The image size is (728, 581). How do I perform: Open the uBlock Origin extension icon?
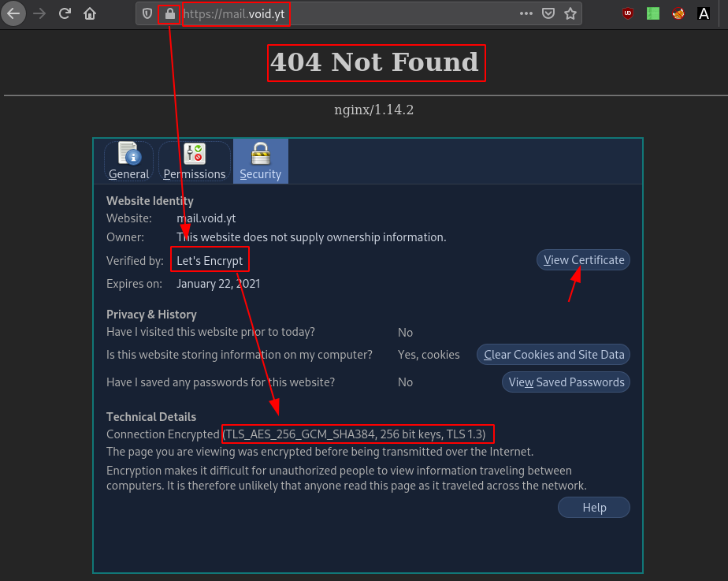[x=628, y=13]
